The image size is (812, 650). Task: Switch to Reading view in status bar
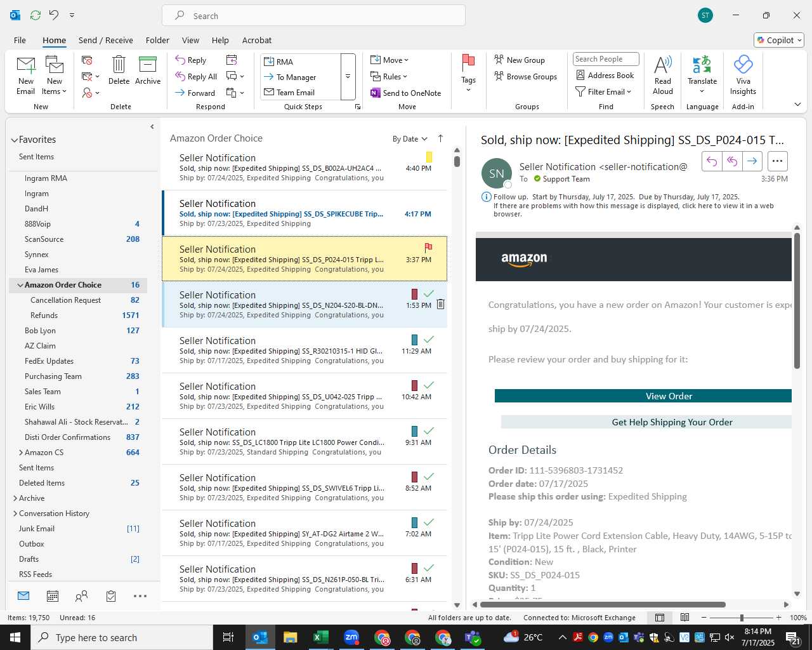tap(685, 618)
